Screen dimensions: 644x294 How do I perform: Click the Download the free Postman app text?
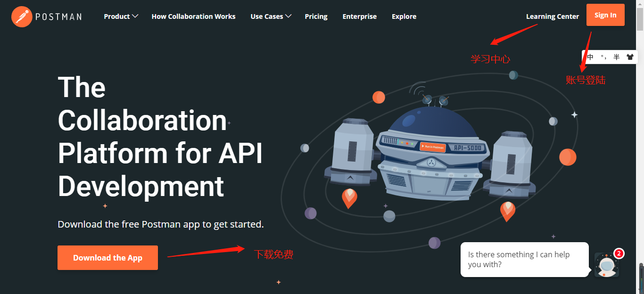pyautogui.click(x=161, y=224)
